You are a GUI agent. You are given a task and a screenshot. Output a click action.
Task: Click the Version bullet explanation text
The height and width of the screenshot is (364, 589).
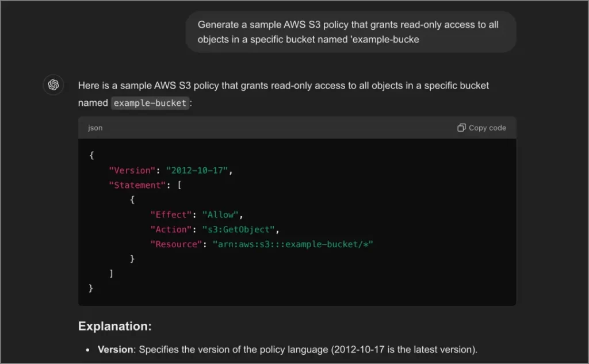tap(288, 350)
